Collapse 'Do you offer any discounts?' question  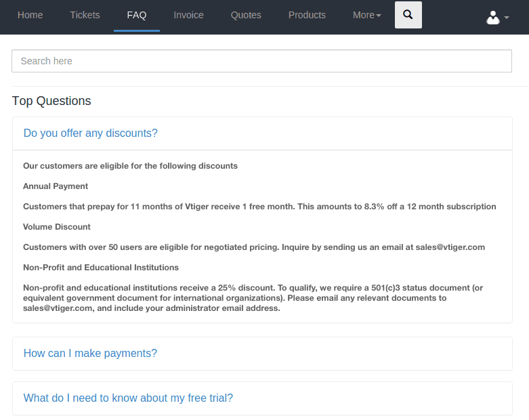(x=90, y=133)
